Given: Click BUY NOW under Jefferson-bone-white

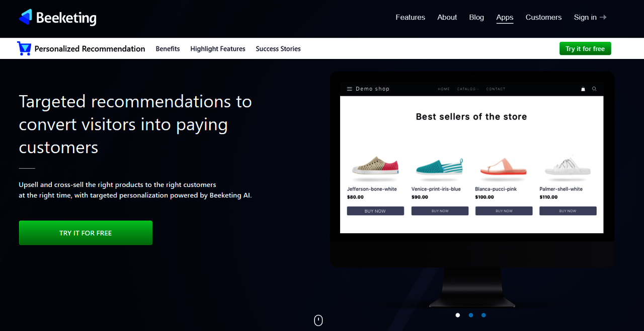Looking at the screenshot, I should point(375,211).
